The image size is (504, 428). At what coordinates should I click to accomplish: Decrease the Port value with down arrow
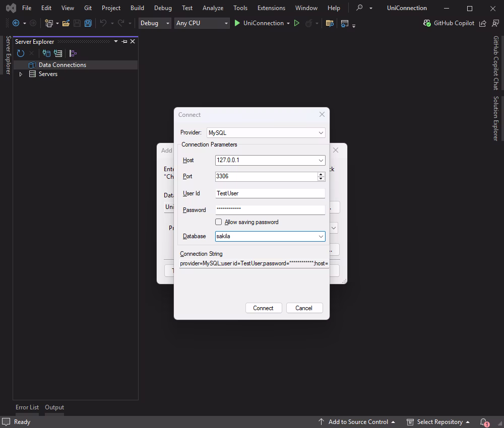click(x=321, y=178)
